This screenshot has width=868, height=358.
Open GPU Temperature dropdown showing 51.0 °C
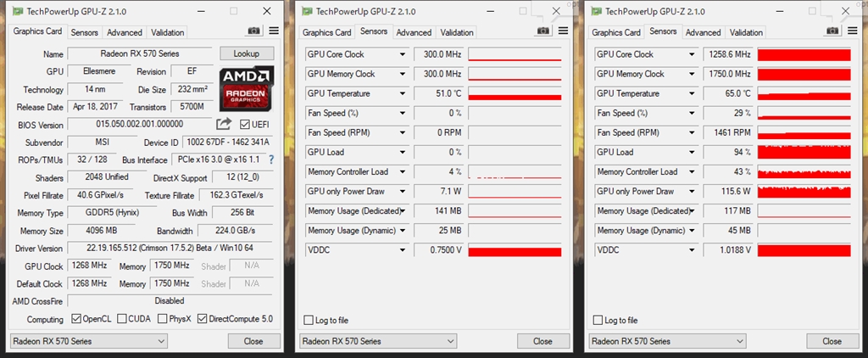[403, 93]
